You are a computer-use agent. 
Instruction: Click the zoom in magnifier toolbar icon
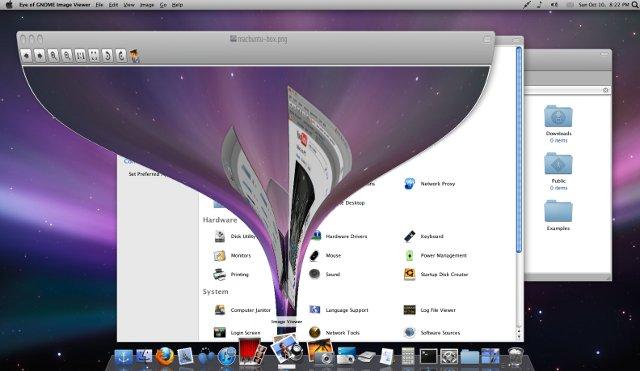pos(53,55)
